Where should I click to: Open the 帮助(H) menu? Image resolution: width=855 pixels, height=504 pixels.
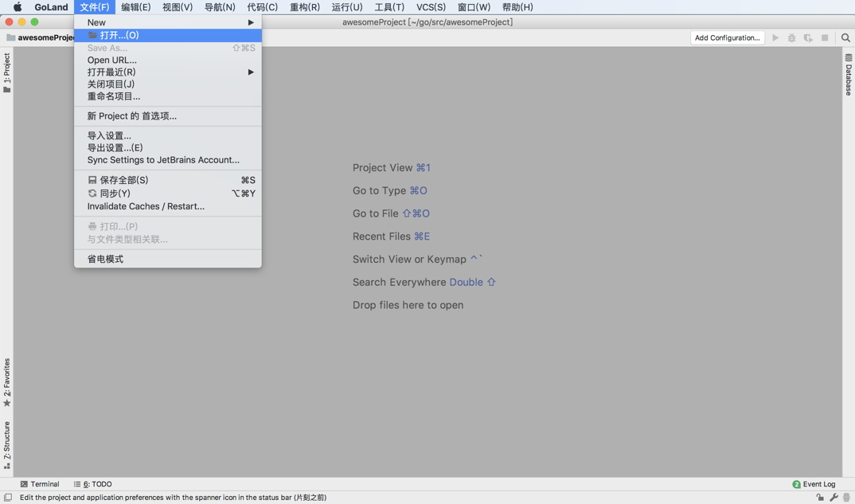(x=517, y=7)
